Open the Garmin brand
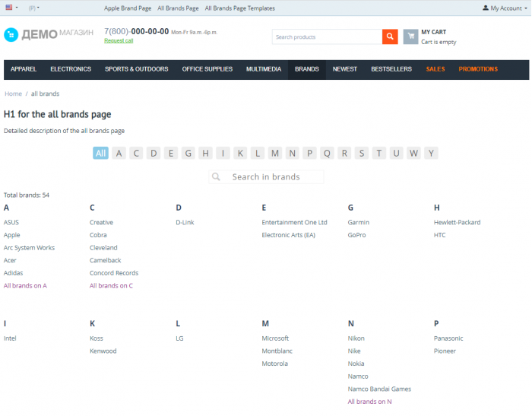This screenshot has height=416, width=532. [x=359, y=222]
